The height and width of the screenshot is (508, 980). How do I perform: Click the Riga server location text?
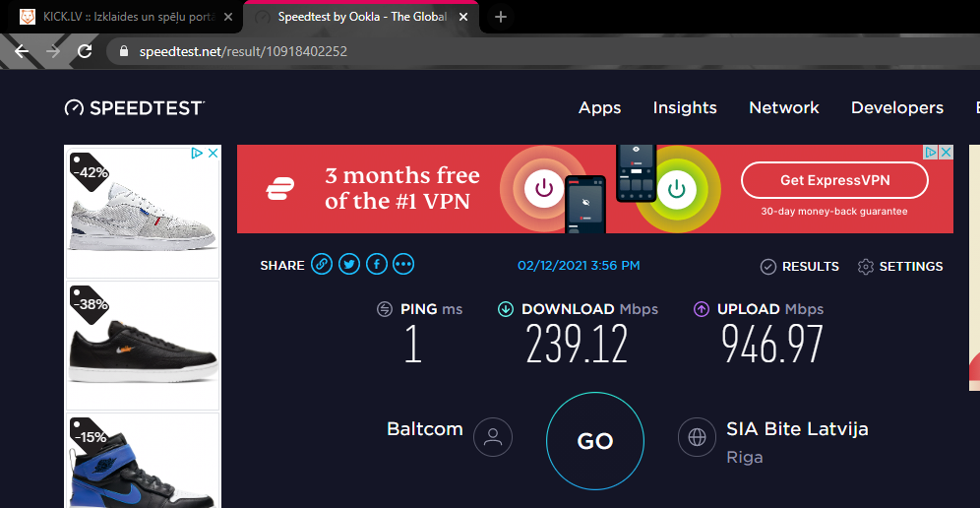pos(745,458)
